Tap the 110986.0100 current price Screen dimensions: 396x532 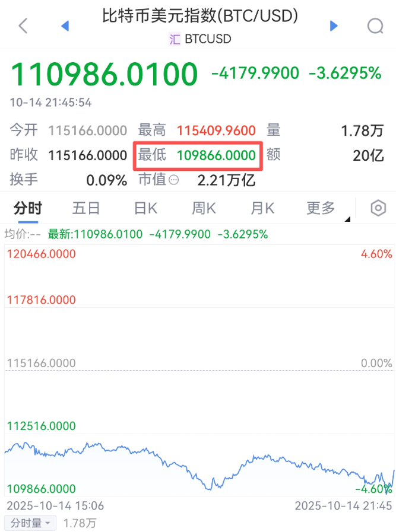click(x=104, y=74)
